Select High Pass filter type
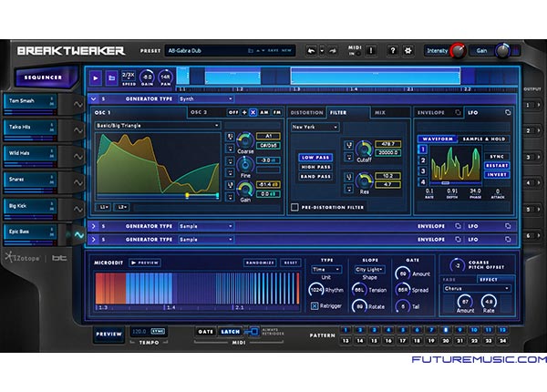Viewport: 547px width, 392px height. pyautogui.click(x=315, y=167)
